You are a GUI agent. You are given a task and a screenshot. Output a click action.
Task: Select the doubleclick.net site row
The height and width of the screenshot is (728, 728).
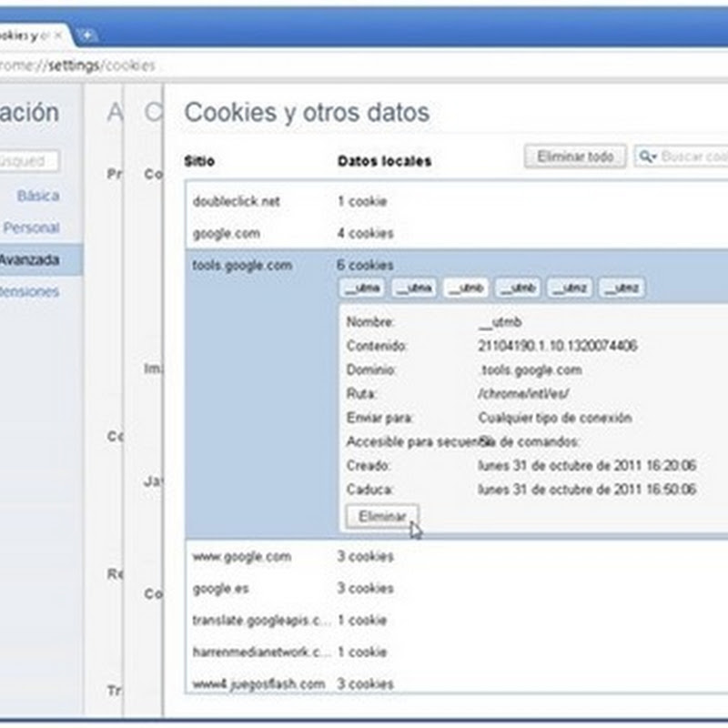457,201
